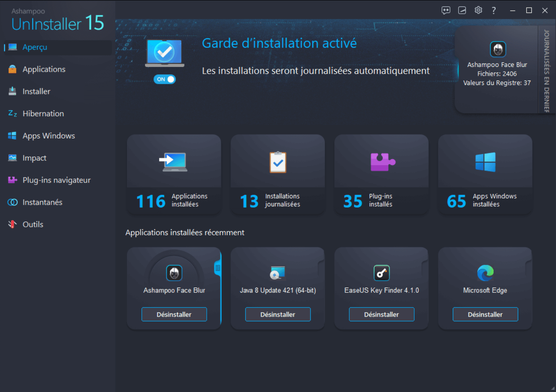Open help question mark icon
This screenshot has height=392, width=556.
pos(494,10)
